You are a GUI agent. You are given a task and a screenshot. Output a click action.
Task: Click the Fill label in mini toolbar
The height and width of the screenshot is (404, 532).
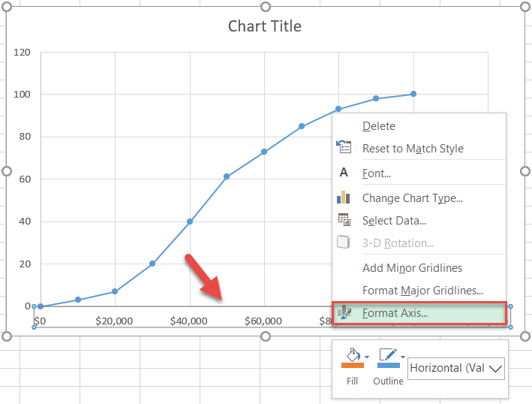pyautogui.click(x=352, y=381)
